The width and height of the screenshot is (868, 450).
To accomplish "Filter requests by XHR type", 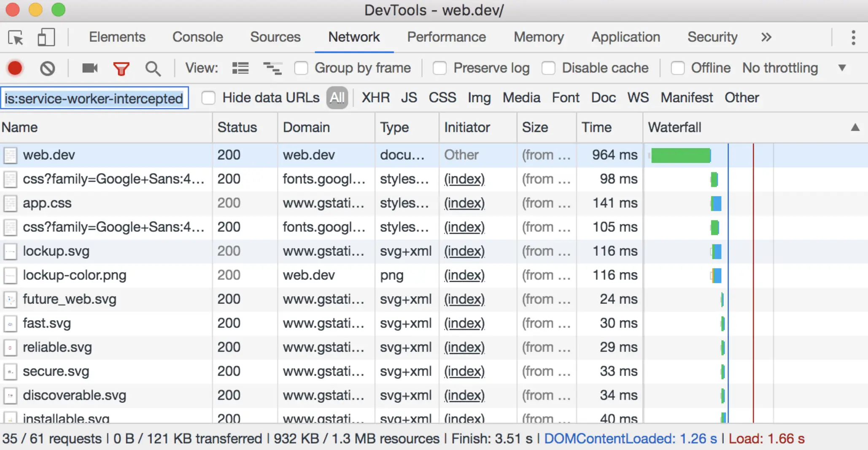I will point(376,98).
